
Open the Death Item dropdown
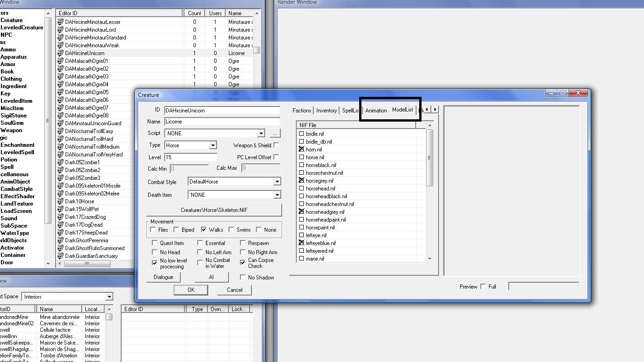[277, 195]
